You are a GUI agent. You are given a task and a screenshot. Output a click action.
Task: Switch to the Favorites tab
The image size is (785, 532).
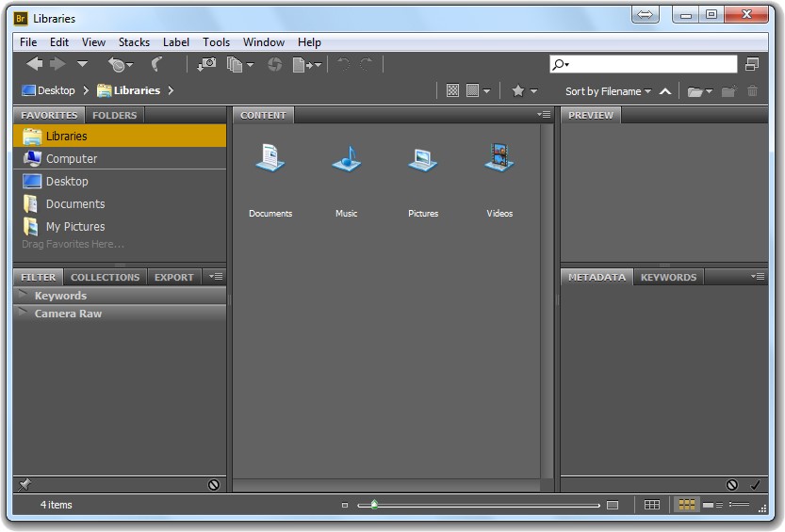[49, 115]
